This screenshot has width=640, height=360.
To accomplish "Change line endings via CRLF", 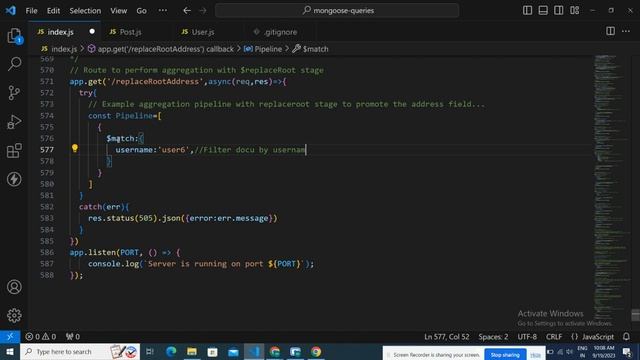I will (554, 337).
